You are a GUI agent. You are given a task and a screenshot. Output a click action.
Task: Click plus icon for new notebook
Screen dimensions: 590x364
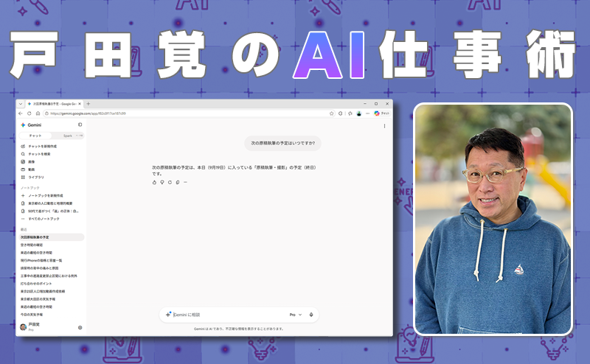pyautogui.click(x=23, y=195)
